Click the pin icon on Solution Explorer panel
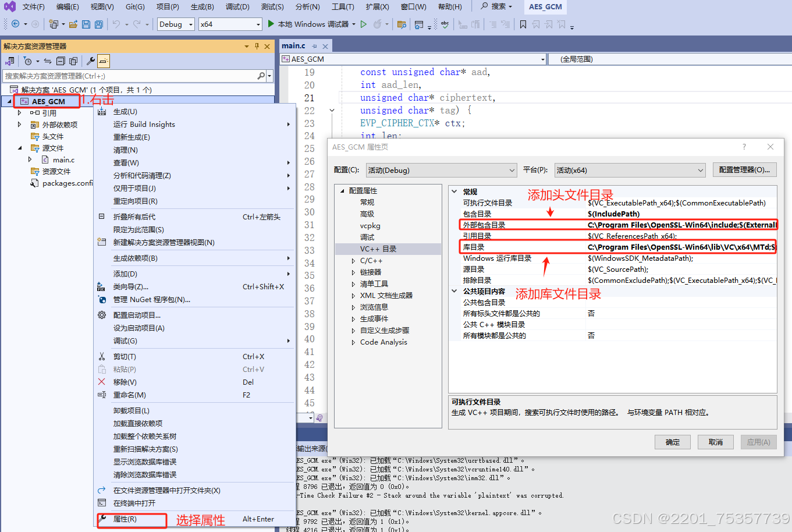The height and width of the screenshot is (532, 792). 256,46
